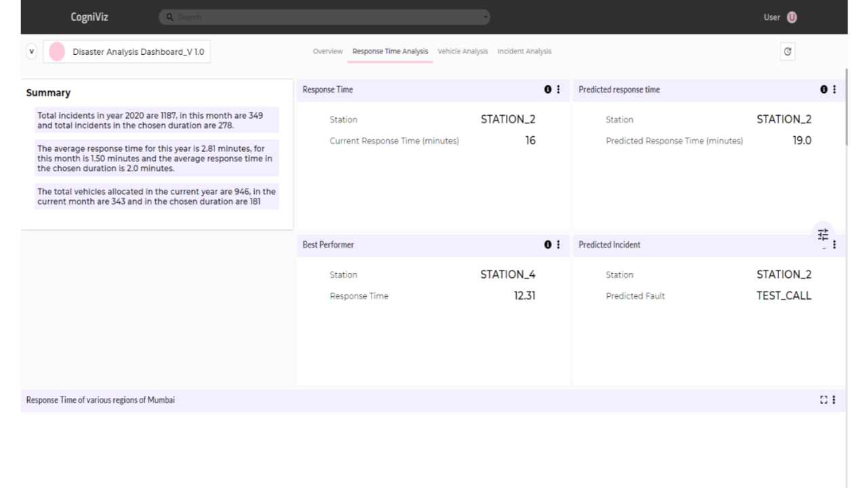Image resolution: width=868 pixels, height=488 pixels.
Task: Switch to the Overview tab
Action: [x=328, y=52]
